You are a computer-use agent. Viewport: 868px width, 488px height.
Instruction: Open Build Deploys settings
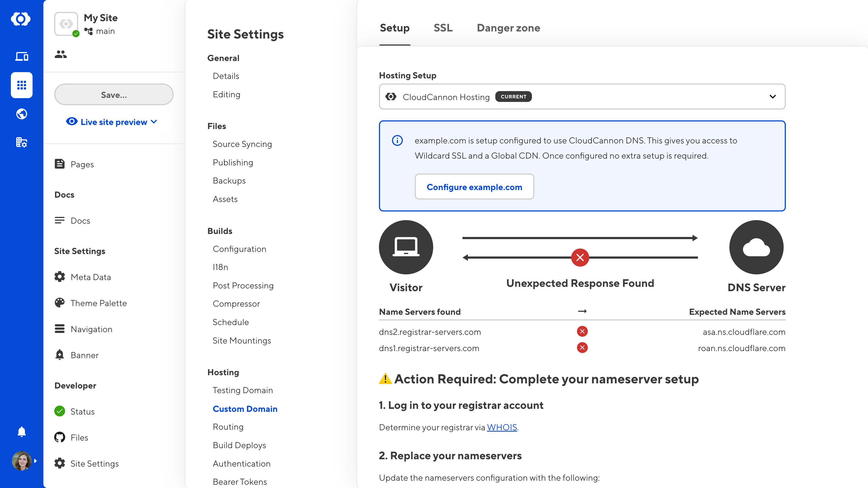[x=239, y=445]
